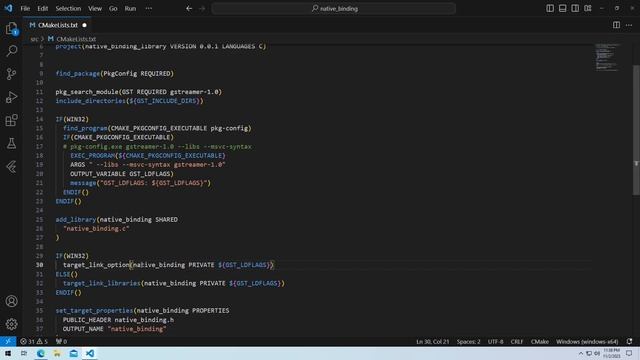Open the Edit menu

click(x=42, y=8)
